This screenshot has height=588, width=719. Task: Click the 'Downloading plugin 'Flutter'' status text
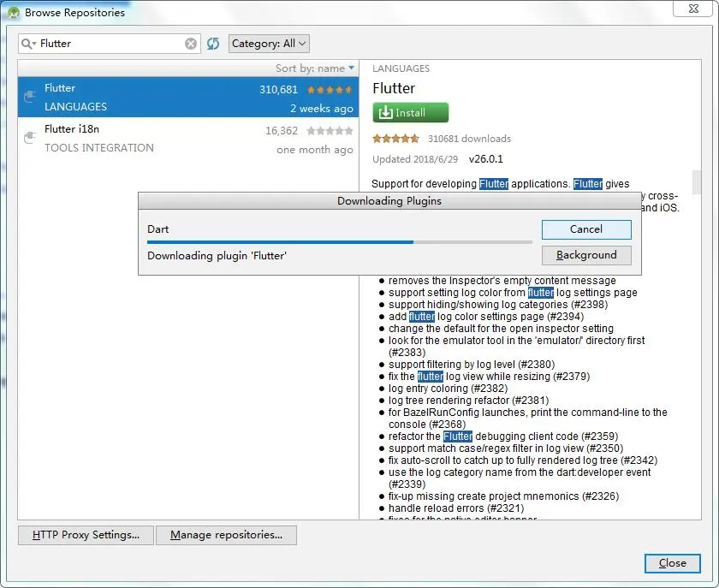pyautogui.click(x=217, y=255)
